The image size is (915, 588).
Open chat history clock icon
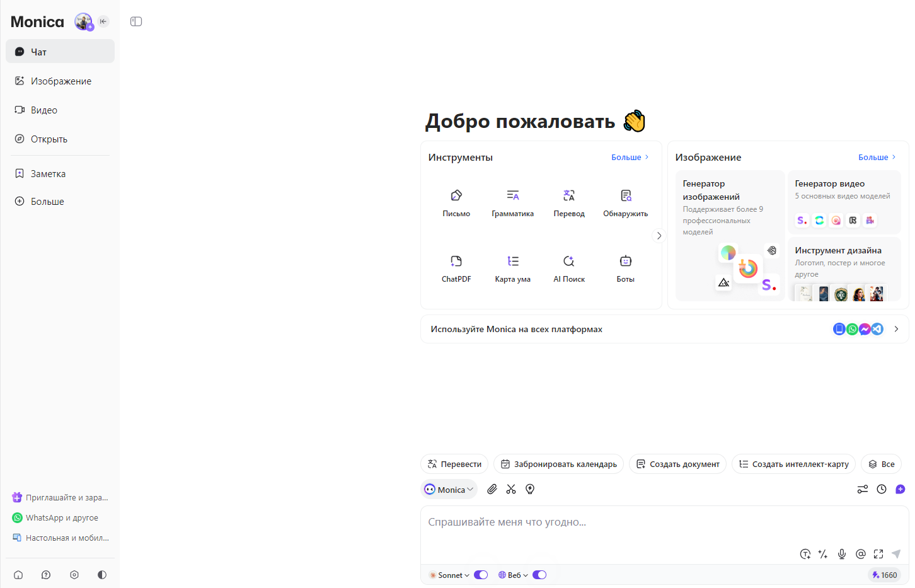pos(882,489)
